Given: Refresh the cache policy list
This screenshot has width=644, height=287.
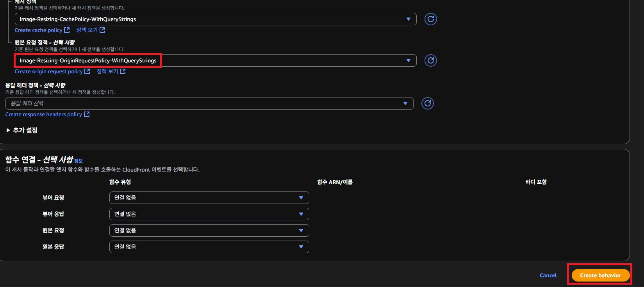Looking at the screenshot, I should point(431,19).
